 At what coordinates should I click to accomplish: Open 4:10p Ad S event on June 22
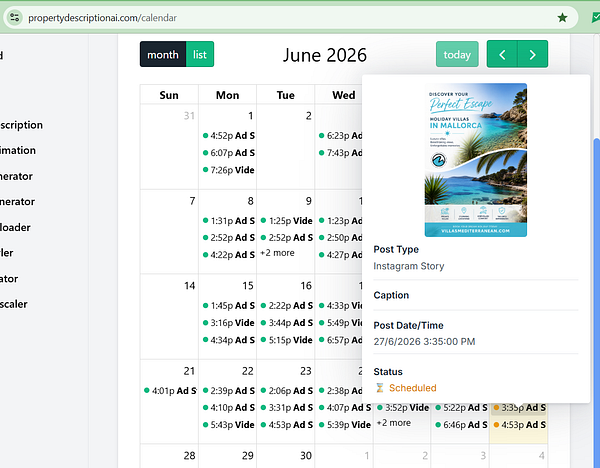click(228, 408)
